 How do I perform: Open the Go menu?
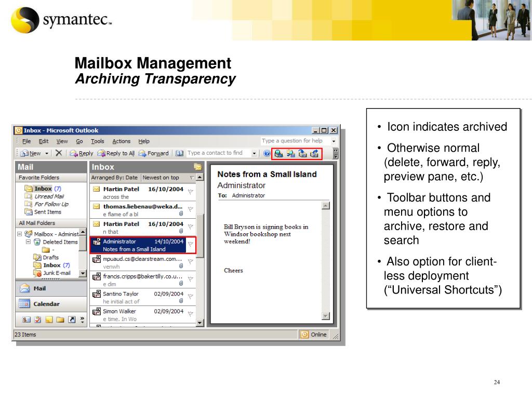pyautogui.click(x=79, y=141)
